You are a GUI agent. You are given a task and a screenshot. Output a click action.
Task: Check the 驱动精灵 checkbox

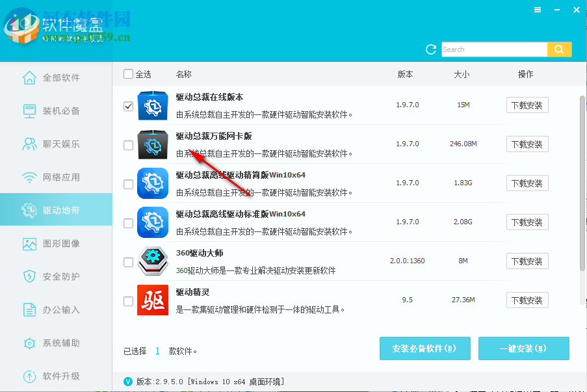point(129,301)
